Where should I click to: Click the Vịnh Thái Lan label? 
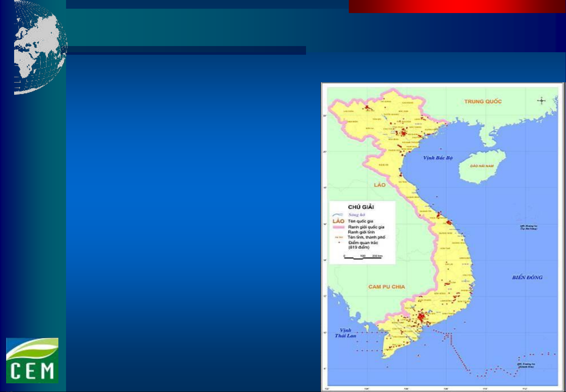pos(345,333)
